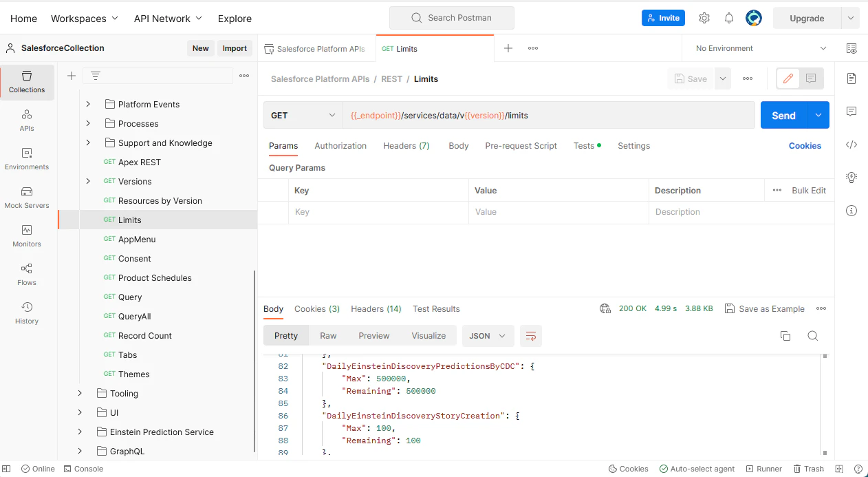The height and width of the screenshot is (477, 868).
Task: Open Documentation pane in right sidebar
Action: click(851, 78)
